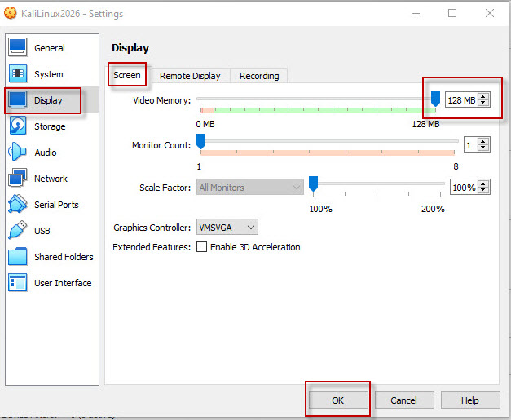Screen dimensions: 511x420
Task: Select the Storage label in sidebar
Action: (x=50, y=126)
